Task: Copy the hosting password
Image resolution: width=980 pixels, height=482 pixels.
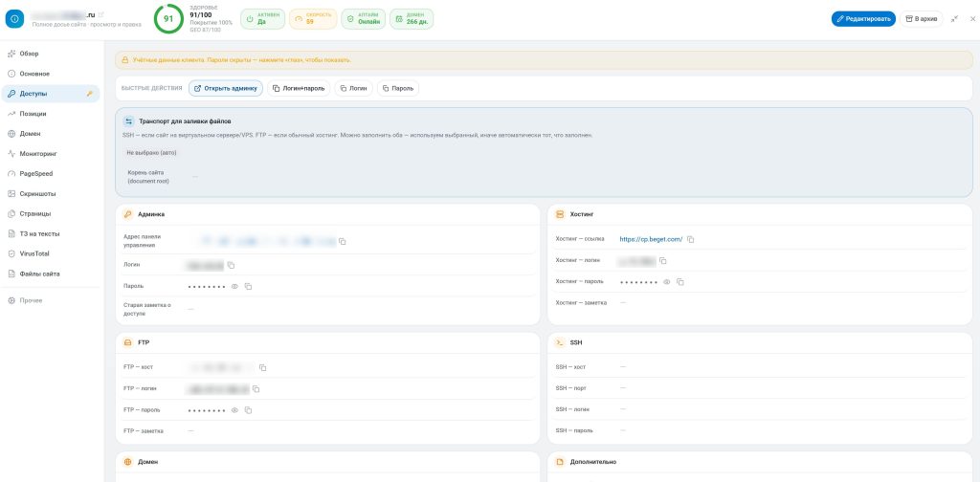Action: pos(680,281)
